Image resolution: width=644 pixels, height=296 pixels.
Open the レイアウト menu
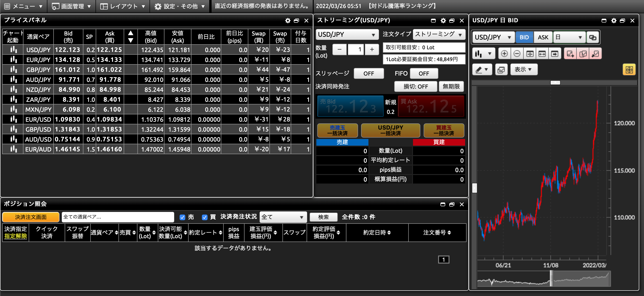point(122,6)
